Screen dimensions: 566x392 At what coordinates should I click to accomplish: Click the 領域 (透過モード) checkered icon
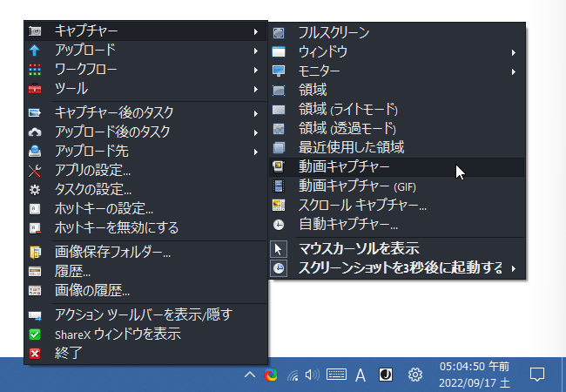pyautogui.click(x=279, y=129)
